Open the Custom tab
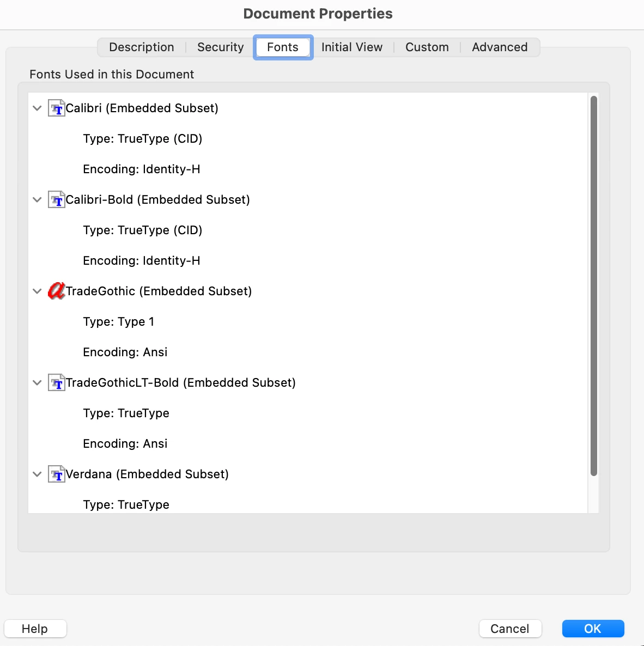This screenshot has height=646, width=644. click(427, 47)
